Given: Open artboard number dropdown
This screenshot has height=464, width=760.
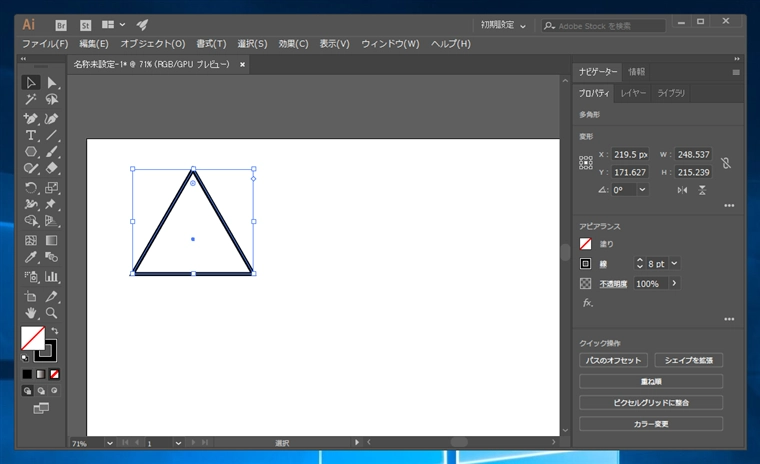Looking at the screenshot, I should click(178, 443).
